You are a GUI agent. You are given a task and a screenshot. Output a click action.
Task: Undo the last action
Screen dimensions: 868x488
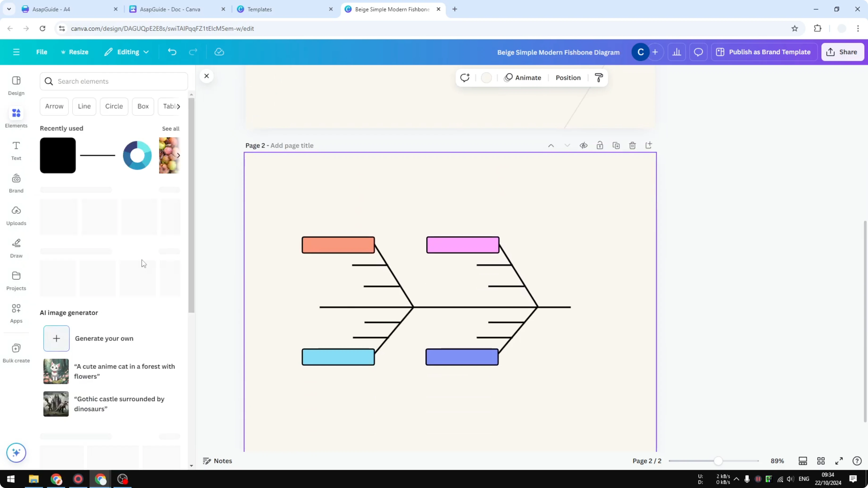click(x=172, y=52)
